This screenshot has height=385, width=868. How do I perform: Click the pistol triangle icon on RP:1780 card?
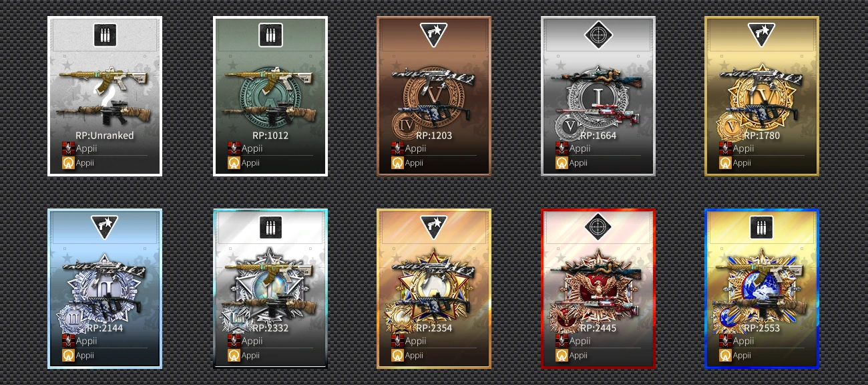(762, 34)
